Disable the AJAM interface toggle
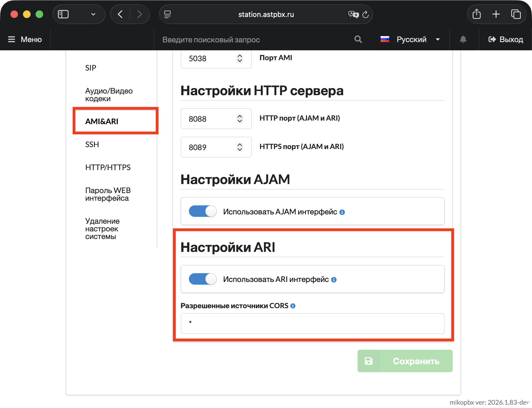 [203, 211]
